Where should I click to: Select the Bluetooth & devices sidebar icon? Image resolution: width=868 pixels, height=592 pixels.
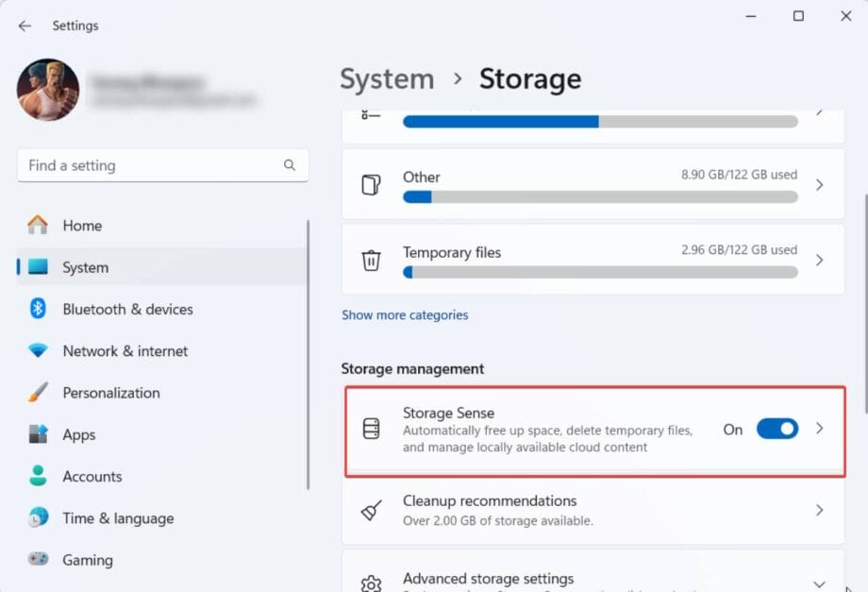[x=37, y=309]
